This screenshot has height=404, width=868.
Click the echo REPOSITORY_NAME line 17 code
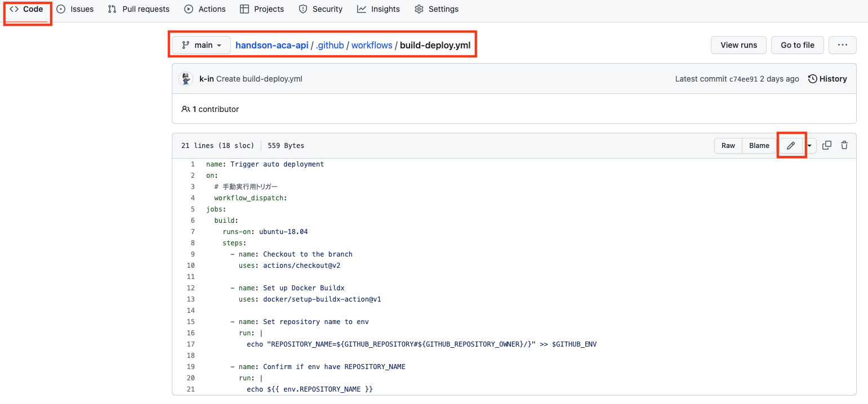(422, 344)
